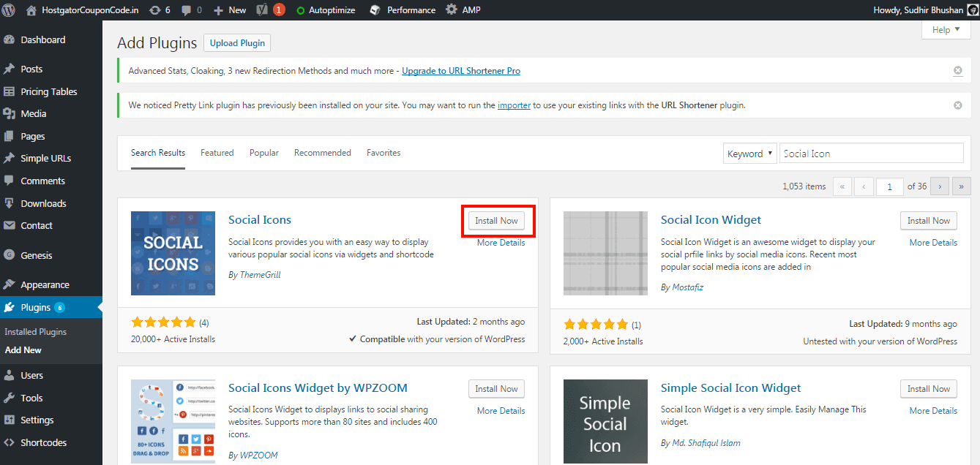This screenshot has height=465, width=980.
Task: Open the Upgrade to URL Shortener Pro link
Action: (x=461, y=70)
